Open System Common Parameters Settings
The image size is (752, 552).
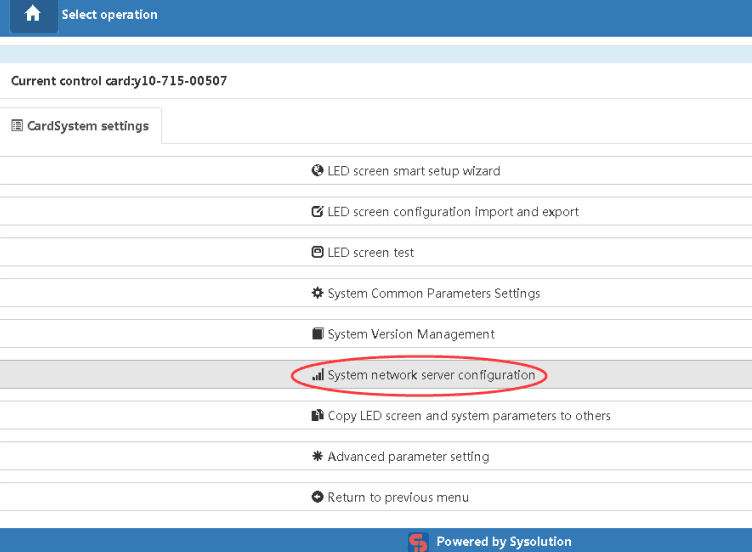pos(433,294)
